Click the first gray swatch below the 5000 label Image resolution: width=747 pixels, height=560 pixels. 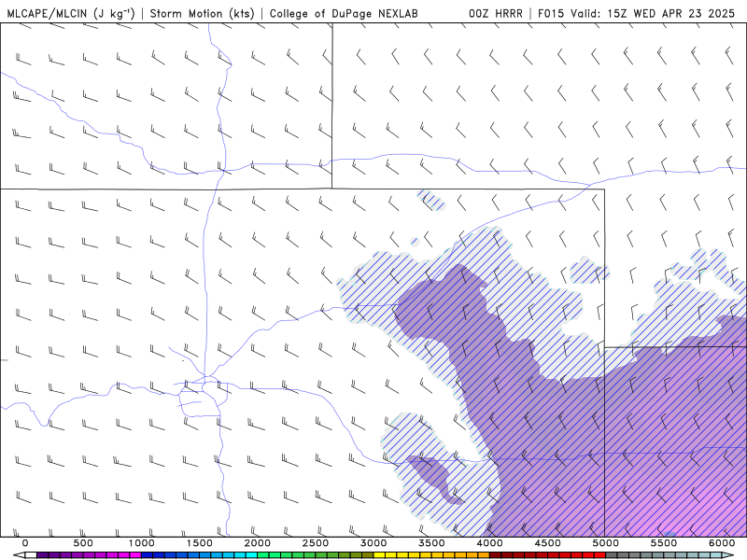(x=612, y=555)
